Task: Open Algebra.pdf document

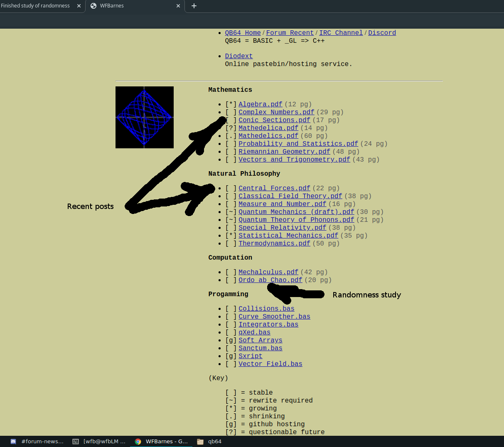Action: (260, 104)
